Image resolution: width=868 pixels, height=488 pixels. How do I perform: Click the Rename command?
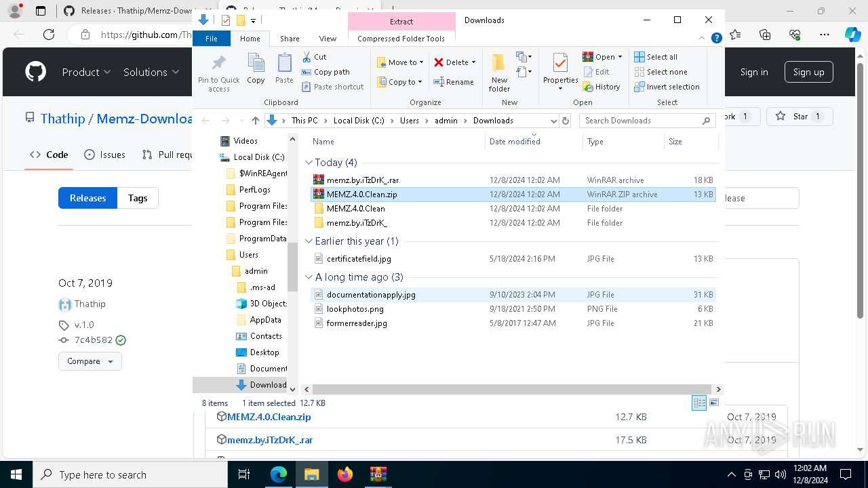click(454, 82)
